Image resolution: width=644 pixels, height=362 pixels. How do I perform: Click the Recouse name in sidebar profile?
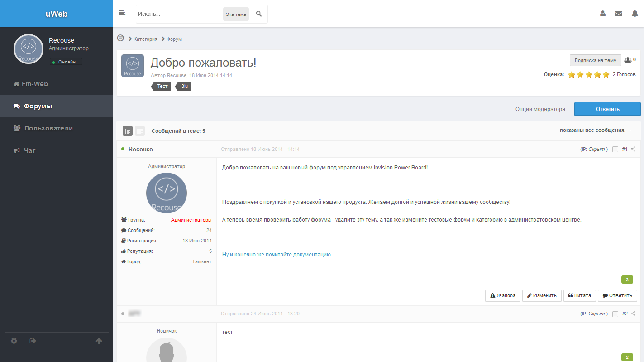(62, 40)
